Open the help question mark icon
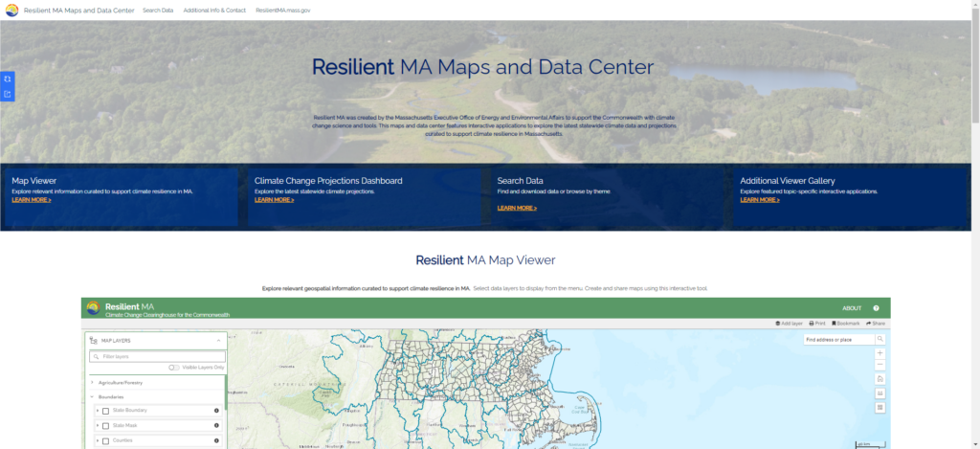Screen dimensions: 980x449 [876, 308]
